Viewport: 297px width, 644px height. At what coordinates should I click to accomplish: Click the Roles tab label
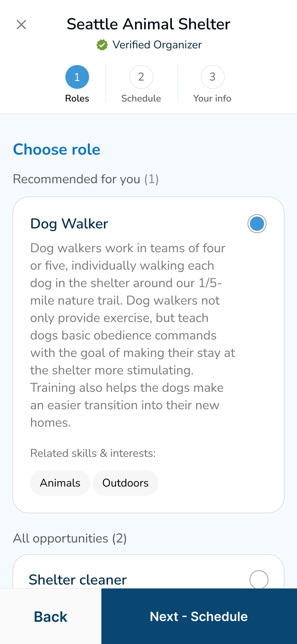[77, 98]
